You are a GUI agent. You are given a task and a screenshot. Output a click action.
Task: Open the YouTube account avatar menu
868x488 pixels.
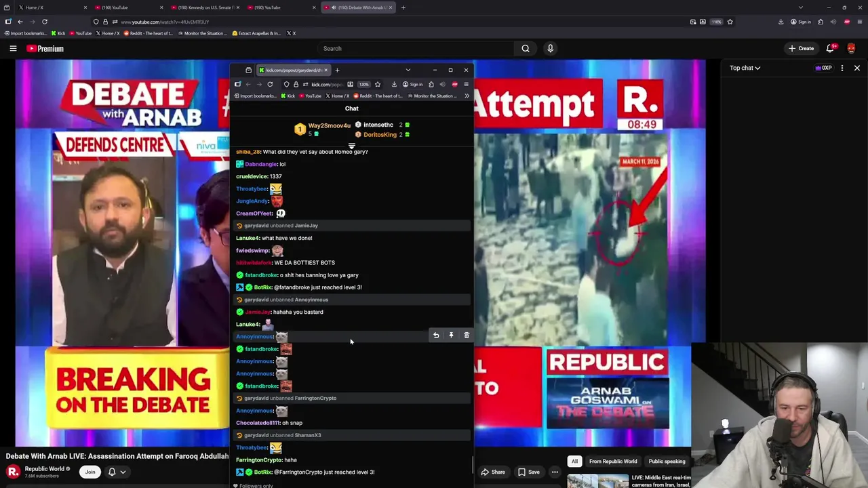click(852, 48)
